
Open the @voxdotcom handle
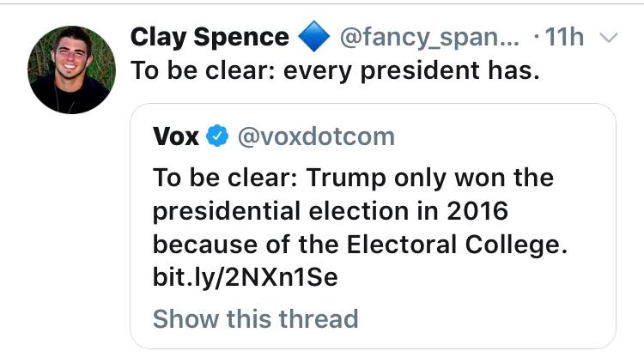[x=316, y=136]
